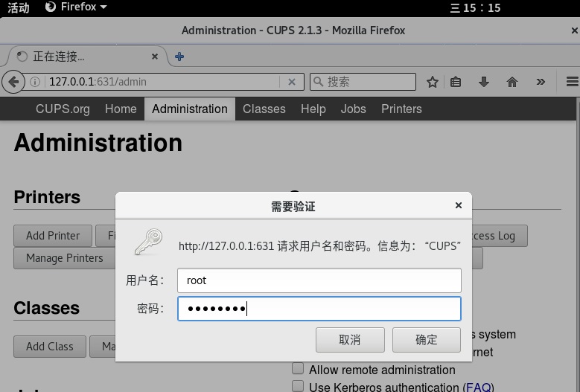Click the 密码 password field
Viewport: 580px width, 392px height.
coord(319,309)
